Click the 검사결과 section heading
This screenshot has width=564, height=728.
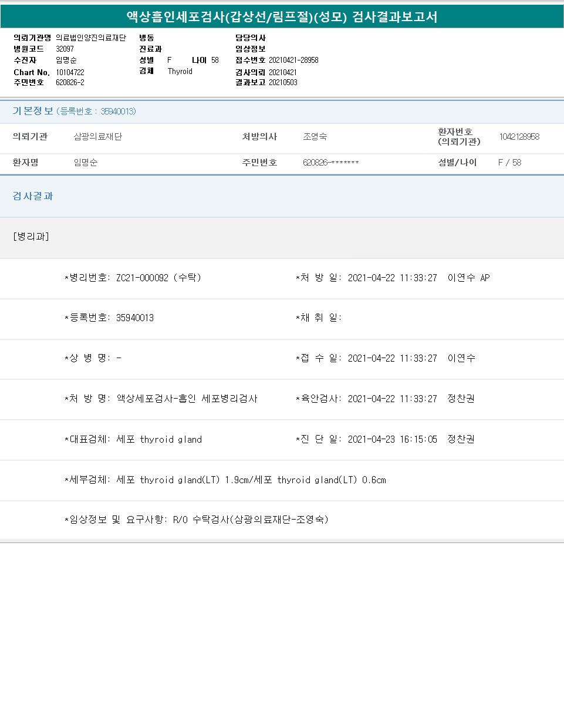click(x=33, y=196)
